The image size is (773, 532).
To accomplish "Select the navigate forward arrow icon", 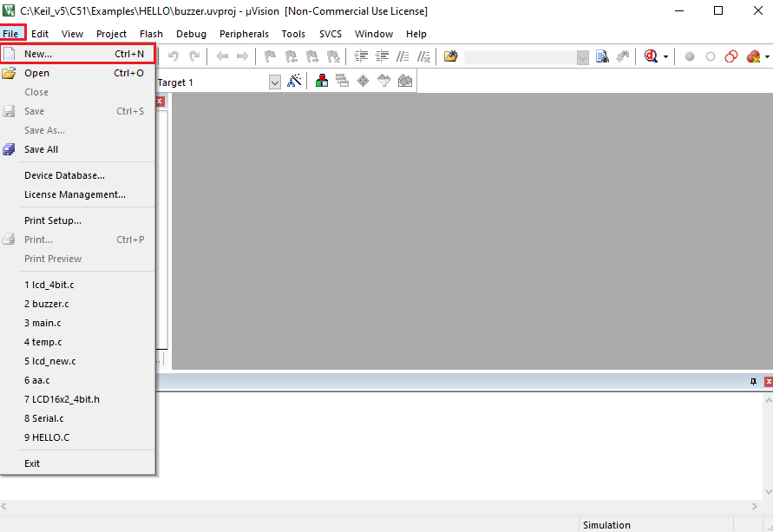I will tap(242, 56).
